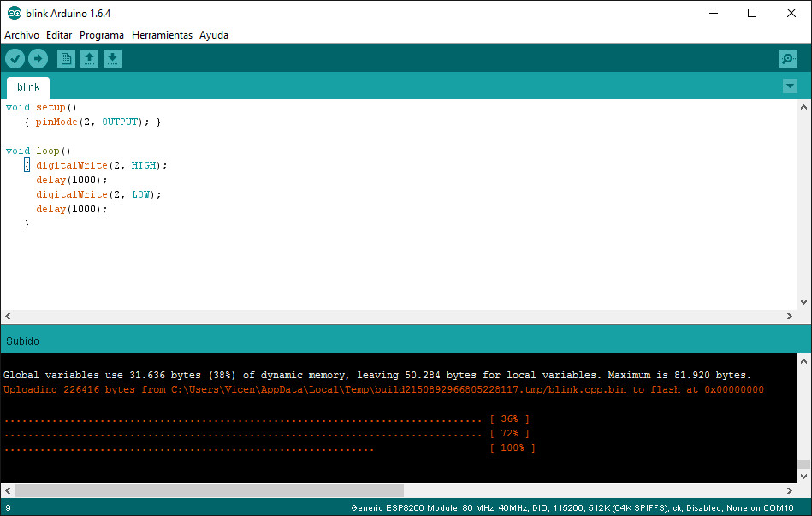
Task: Click the Verify (checkmark) button
Action: pos(15,58)
